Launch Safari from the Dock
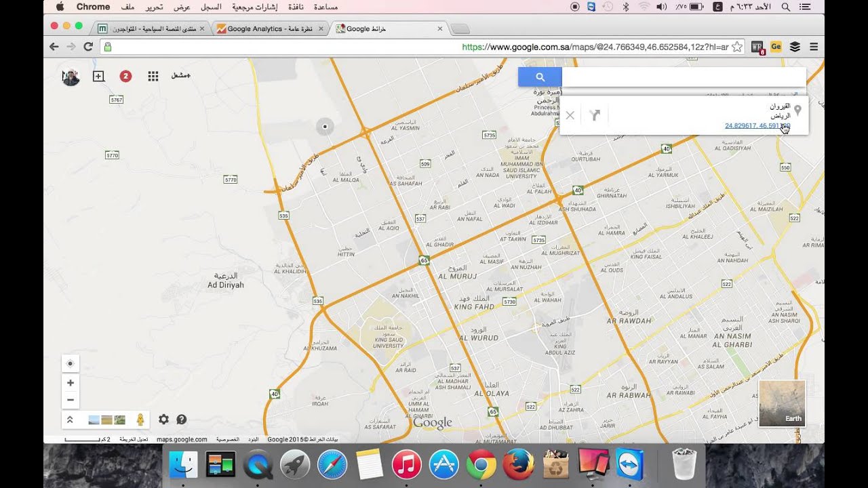This screenshot has height=488, width=868. click(x=332, y=465)
